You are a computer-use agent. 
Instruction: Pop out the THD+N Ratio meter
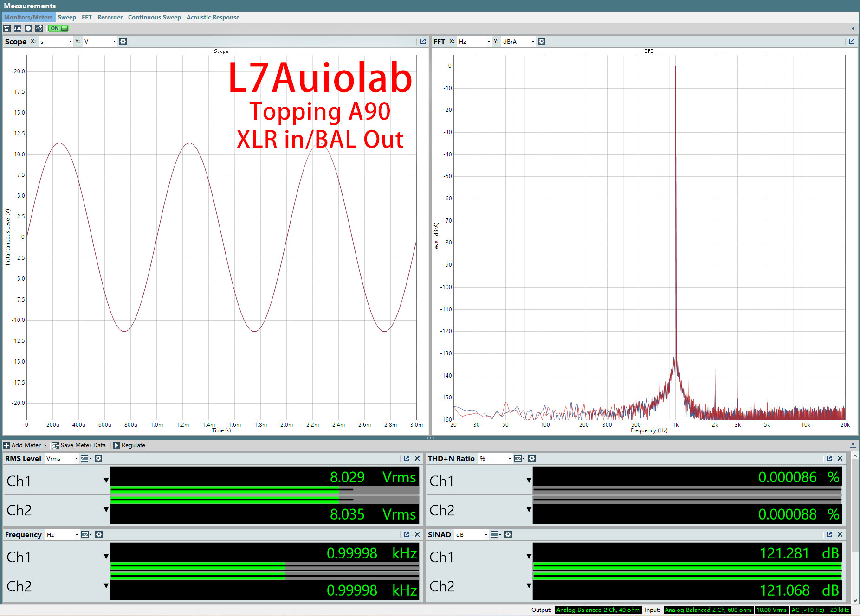pyautogui.click(x=829, y=458)
